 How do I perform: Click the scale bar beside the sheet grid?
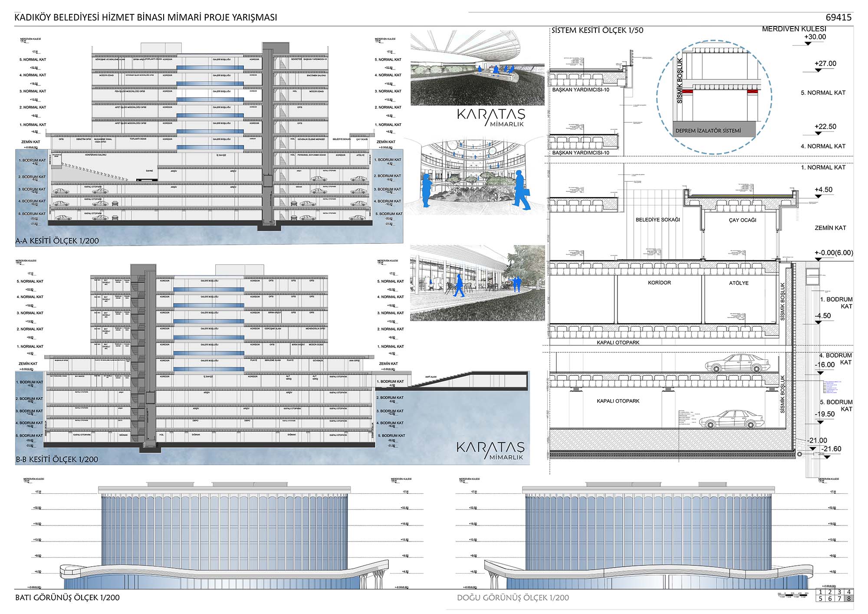(793, 594)
